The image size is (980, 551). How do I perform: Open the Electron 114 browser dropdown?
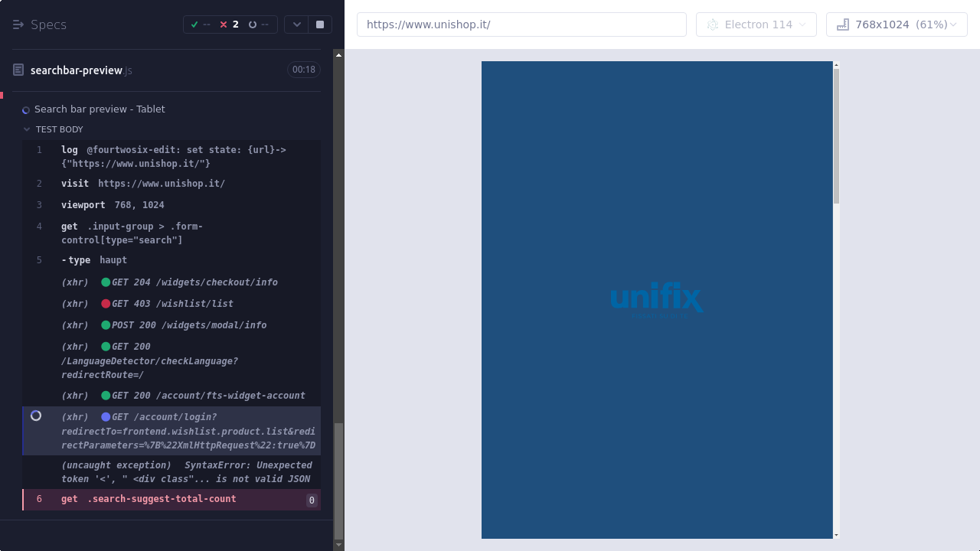pos(756,24)
